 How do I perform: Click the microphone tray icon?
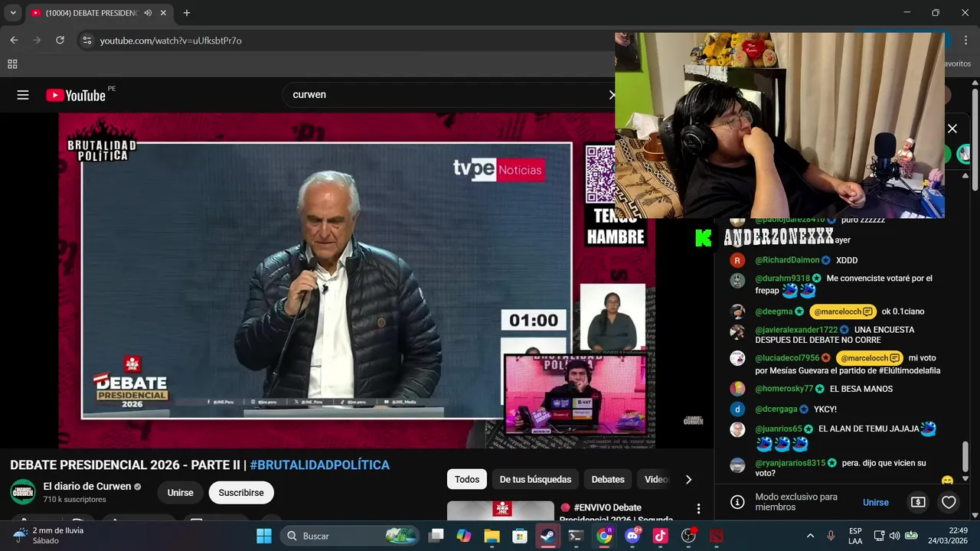831,536
